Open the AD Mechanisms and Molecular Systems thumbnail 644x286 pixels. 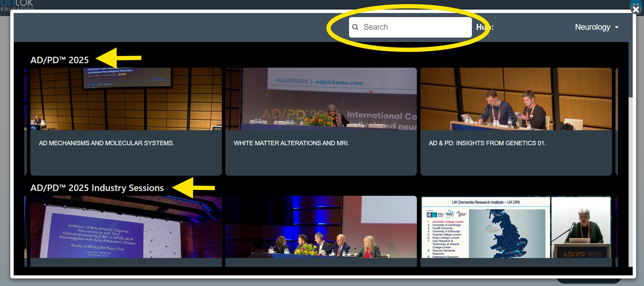coord(126,99)
